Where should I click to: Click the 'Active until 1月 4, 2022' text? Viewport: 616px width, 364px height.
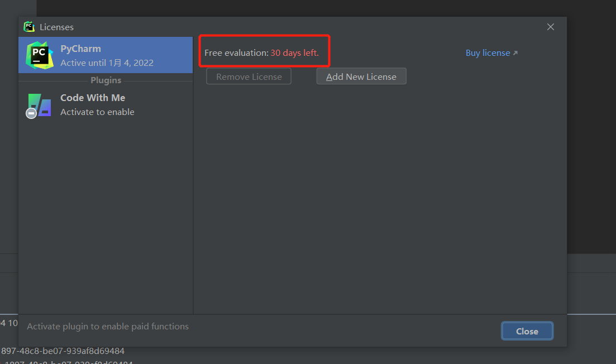[x=107, y=63]
